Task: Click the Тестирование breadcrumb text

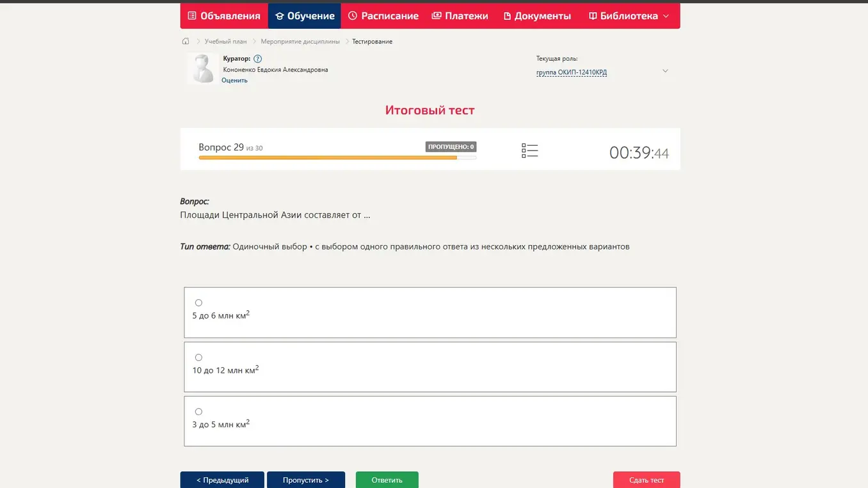Action: (x=372, y=42)
